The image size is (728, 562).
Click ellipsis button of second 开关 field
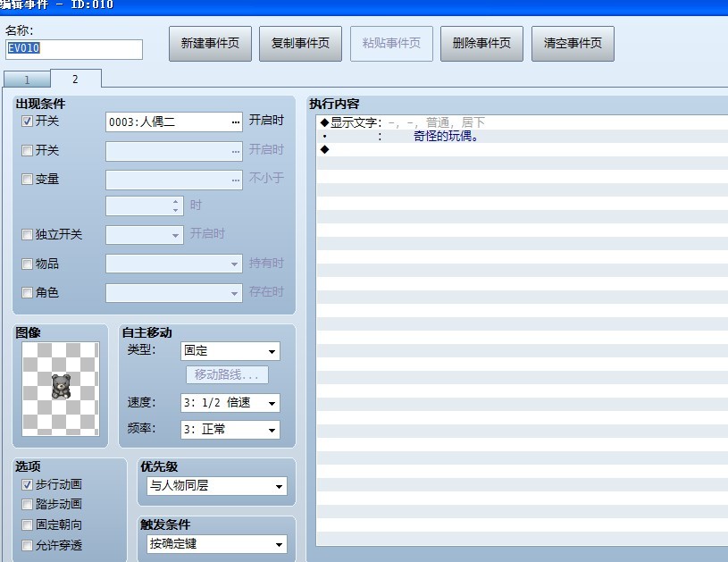click(236, 151)
